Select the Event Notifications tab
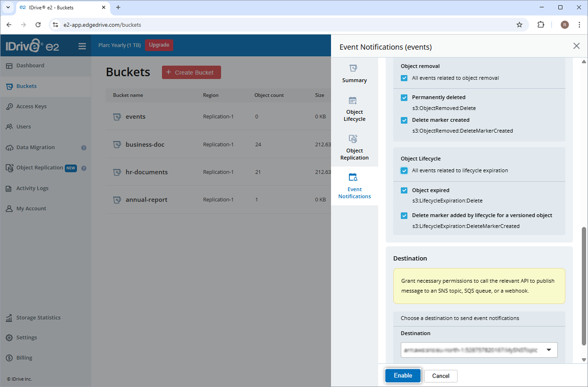 355,186
